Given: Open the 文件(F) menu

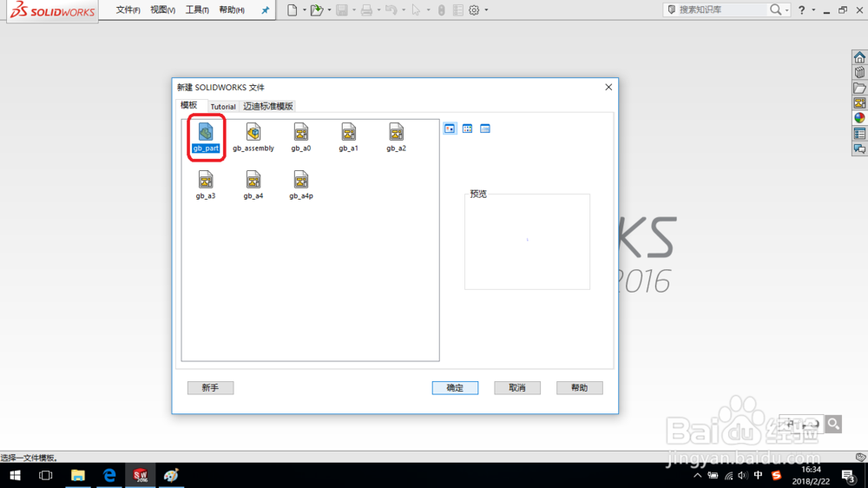Looking at the screenshot, I should [128, 10].
